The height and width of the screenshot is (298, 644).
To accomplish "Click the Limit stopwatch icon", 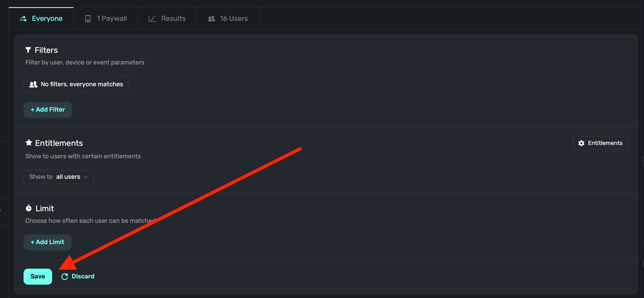I will click(29, 208).
